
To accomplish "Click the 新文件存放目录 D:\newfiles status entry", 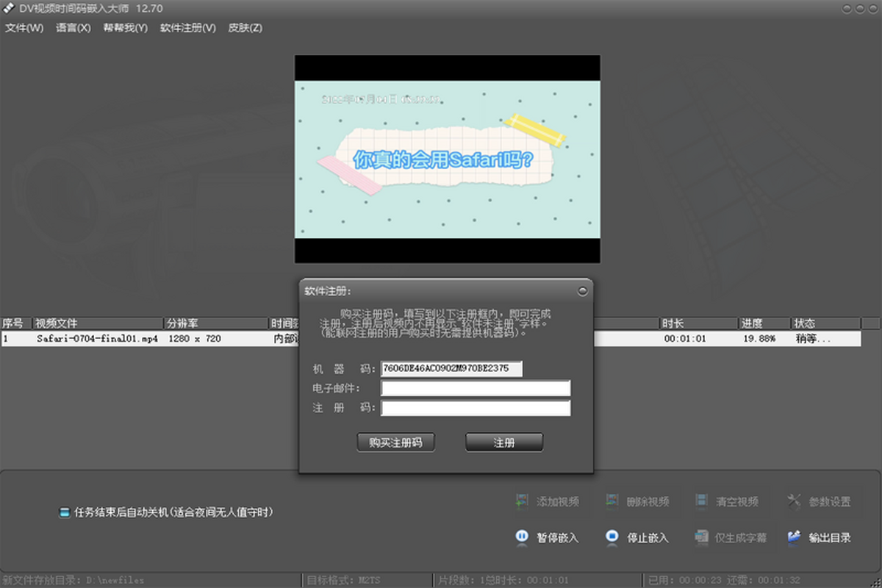I will point(73,580).
